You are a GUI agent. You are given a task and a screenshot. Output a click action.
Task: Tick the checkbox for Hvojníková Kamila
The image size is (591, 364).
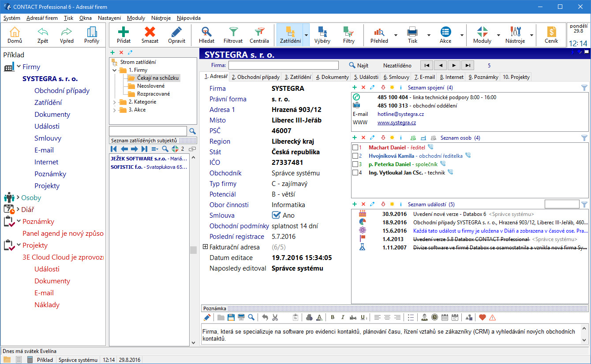coord(355,156)
